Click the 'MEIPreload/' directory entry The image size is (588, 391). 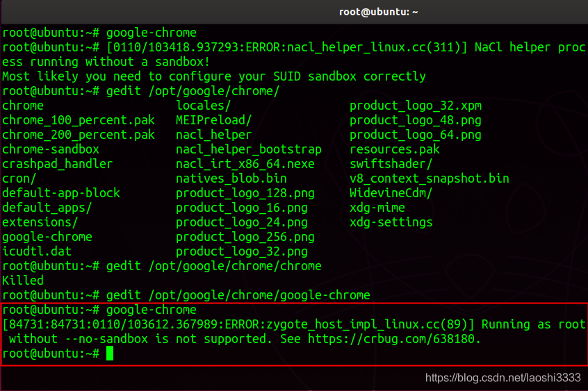tap(214, 120)
